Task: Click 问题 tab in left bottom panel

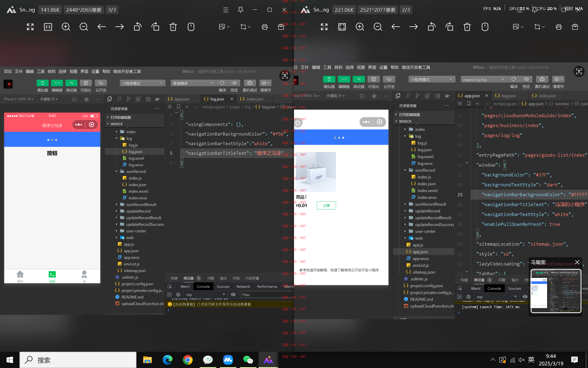Action: (211, 278)
